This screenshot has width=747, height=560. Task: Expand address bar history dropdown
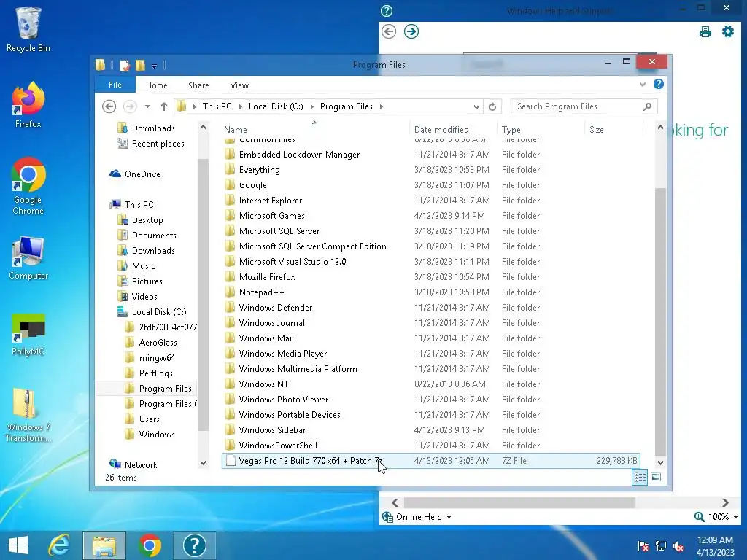click(476, 106)
